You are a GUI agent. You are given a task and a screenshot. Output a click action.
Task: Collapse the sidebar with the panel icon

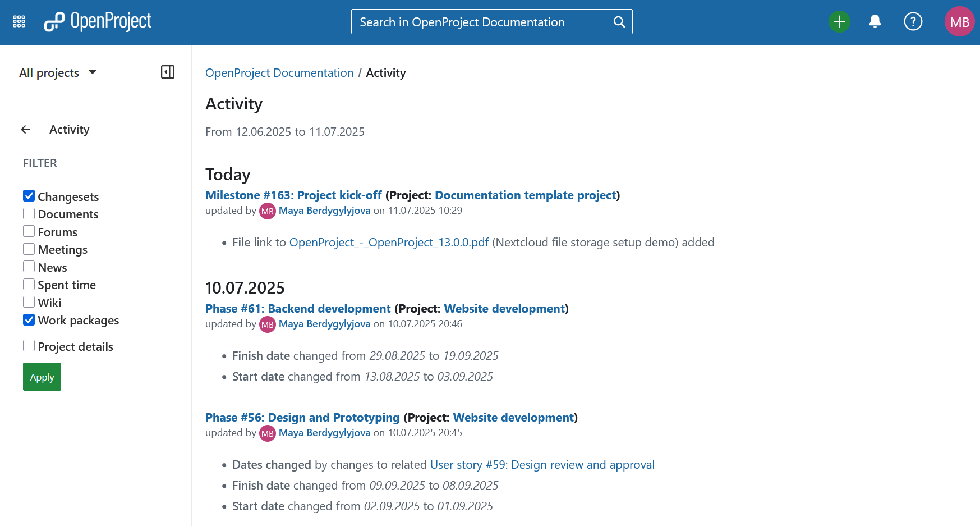coord(168,72)
